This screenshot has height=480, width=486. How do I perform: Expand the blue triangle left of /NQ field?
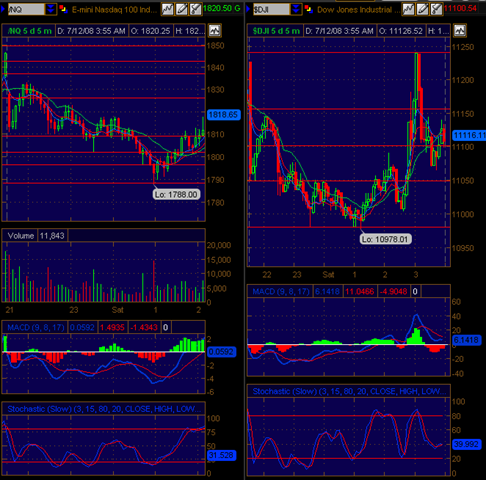point(3,9)
